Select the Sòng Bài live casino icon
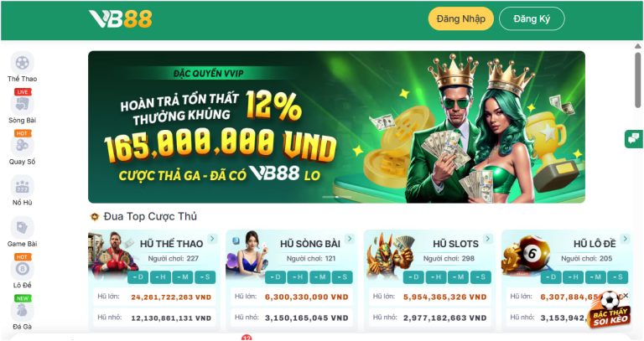The height and width of the screenshot is (341, 644). click(22, 104)
